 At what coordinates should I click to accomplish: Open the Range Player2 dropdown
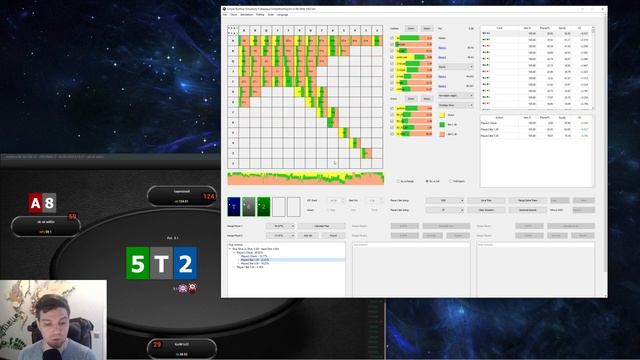(280, 236)
